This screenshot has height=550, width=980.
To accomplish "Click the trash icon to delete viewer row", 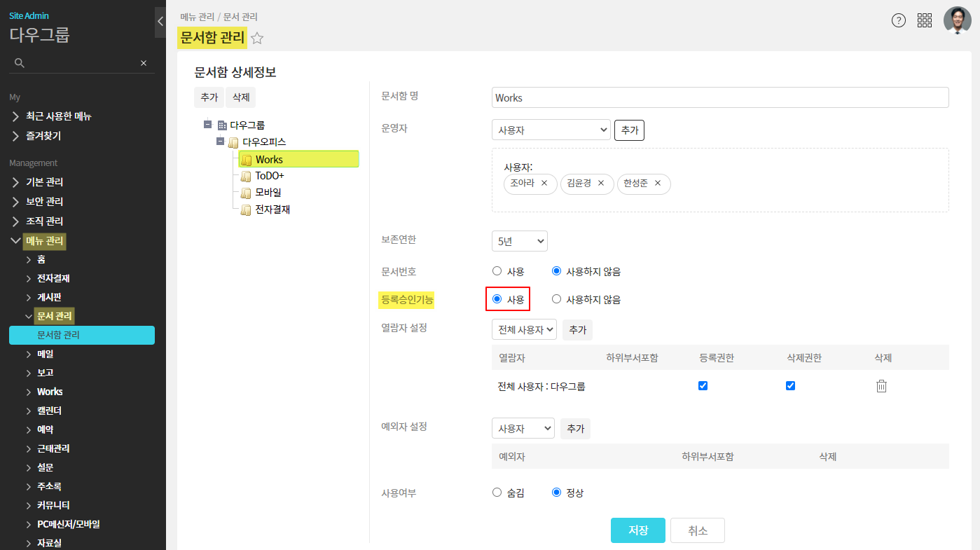I will point(881,386).
